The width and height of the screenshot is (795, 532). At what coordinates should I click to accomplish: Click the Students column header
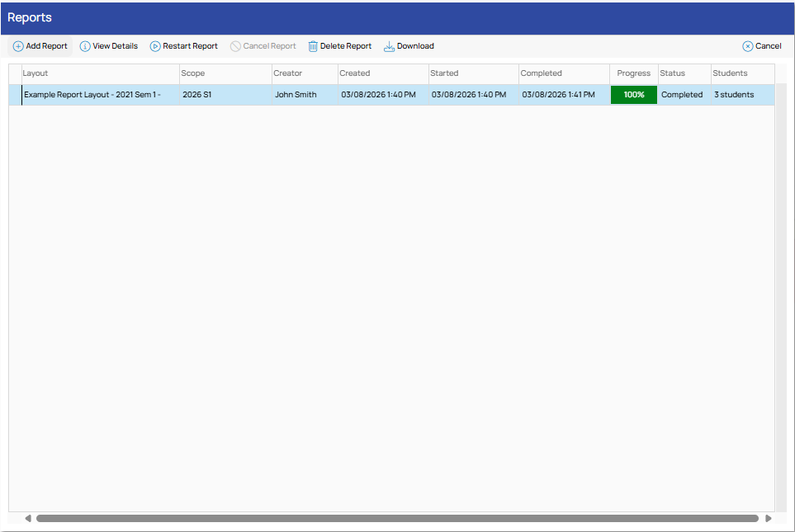[743, 73]
